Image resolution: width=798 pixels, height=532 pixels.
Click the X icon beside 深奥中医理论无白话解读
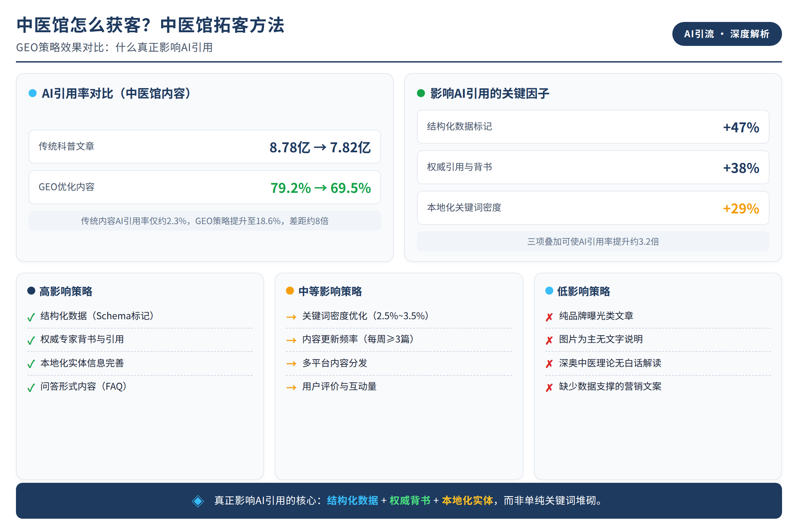click(x=549, y=364)
